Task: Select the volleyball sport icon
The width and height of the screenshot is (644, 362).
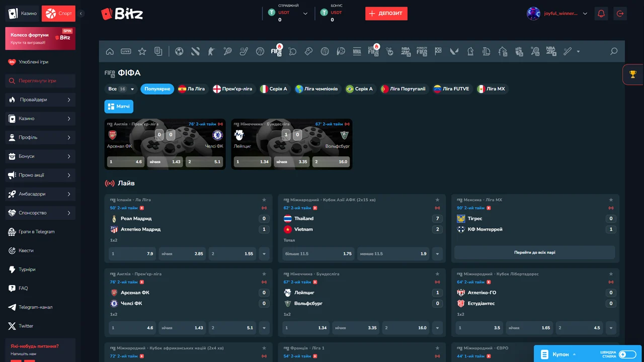Action: (325, 51)
